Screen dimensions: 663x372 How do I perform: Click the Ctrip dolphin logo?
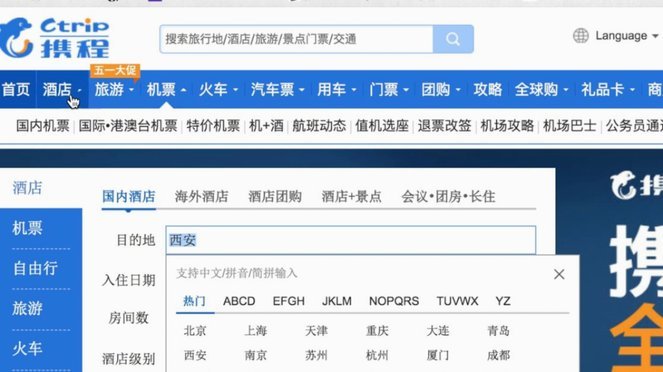click(55, 38)
